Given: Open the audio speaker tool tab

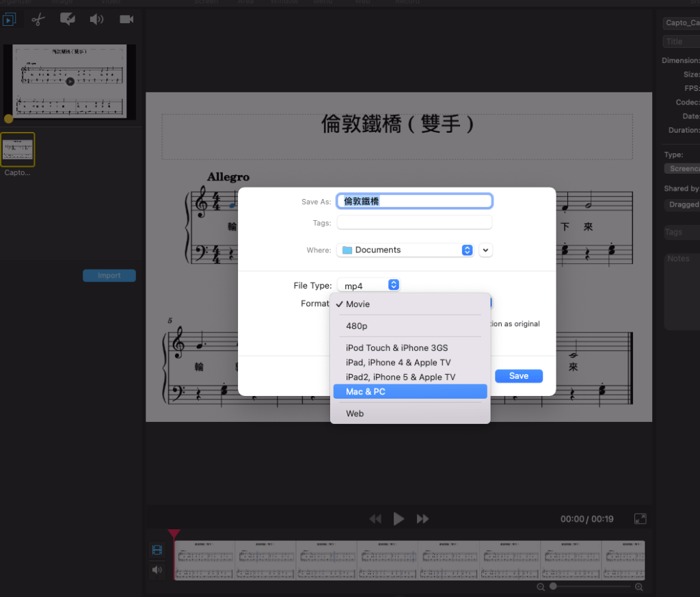Looking at the screenshot, I should tap(97, 19).
